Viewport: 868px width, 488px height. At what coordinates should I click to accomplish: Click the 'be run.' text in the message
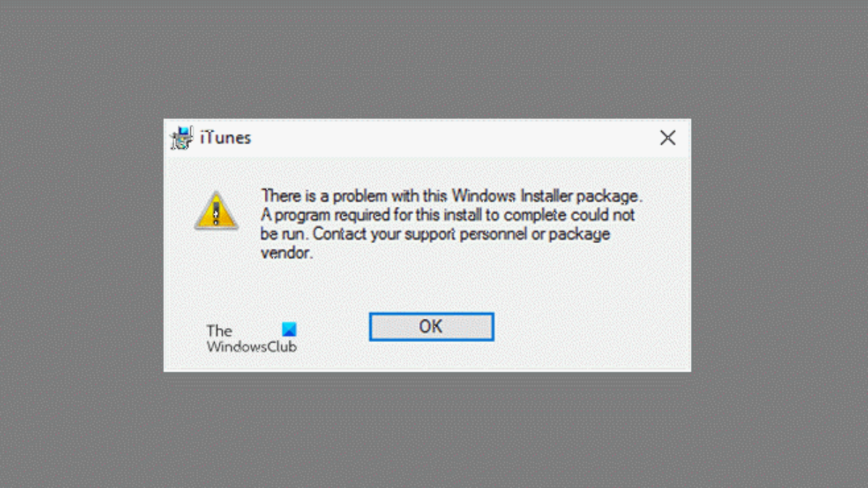pyautogui.click(x=285, y=234)
